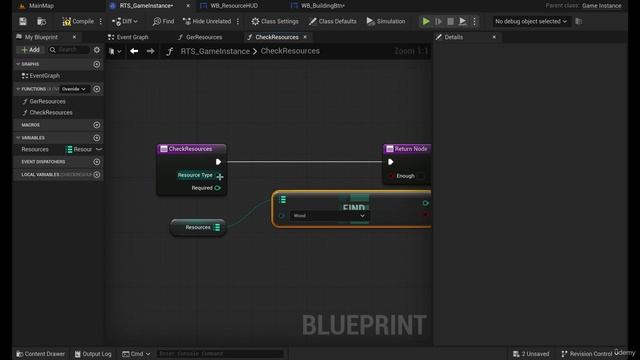
Task: Click the platform launch play button
Action: 462,21
